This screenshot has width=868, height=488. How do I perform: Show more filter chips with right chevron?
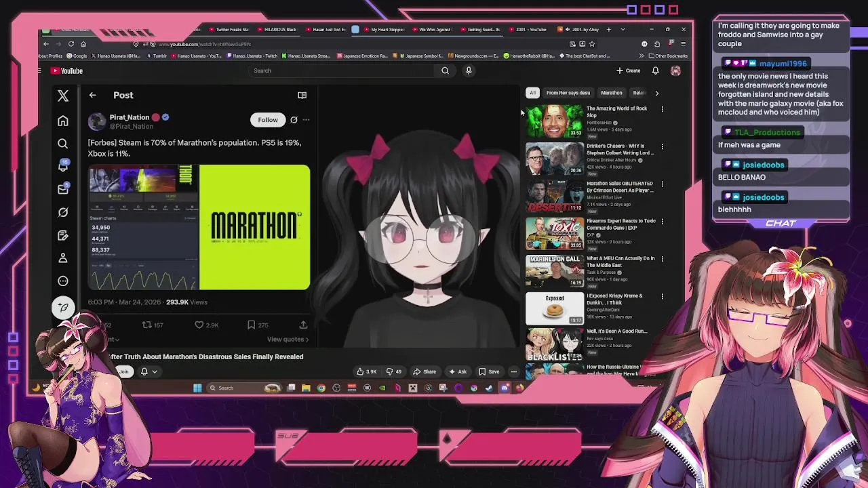coord(656,93)
